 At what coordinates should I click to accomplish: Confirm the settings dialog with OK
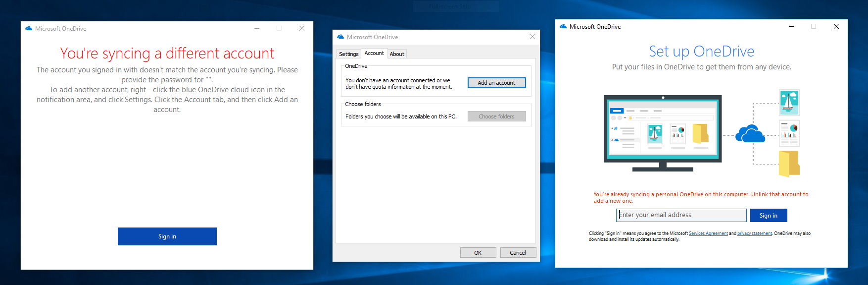coord(478,253)
